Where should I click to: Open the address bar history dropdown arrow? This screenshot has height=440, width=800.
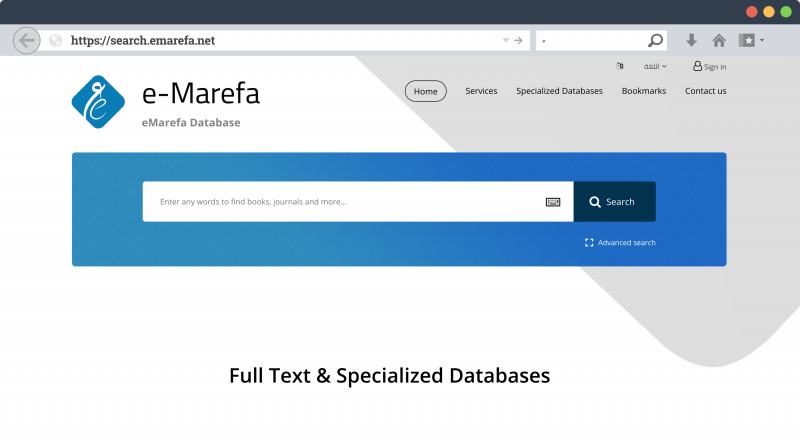[x=506, y=41]
